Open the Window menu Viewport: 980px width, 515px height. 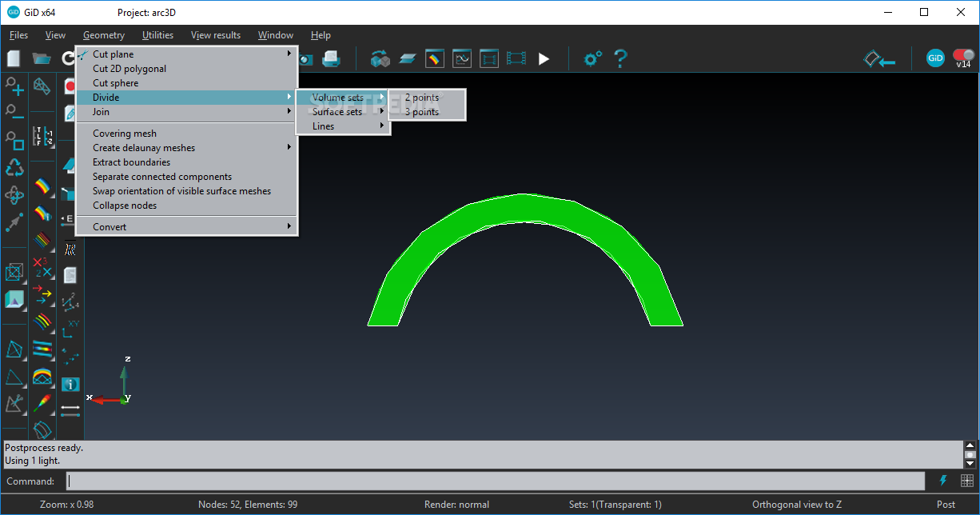(x=276, y=35)
